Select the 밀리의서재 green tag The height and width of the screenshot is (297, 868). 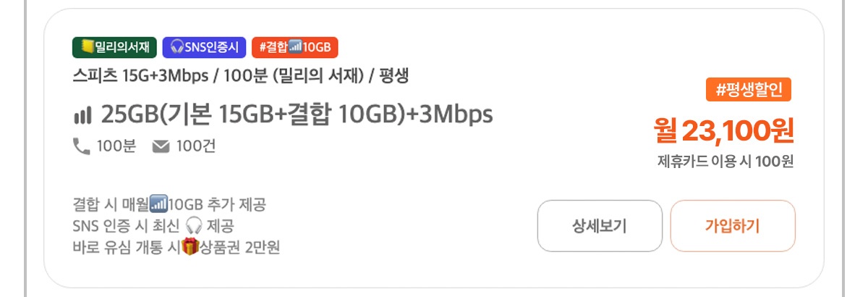(114, 48)
